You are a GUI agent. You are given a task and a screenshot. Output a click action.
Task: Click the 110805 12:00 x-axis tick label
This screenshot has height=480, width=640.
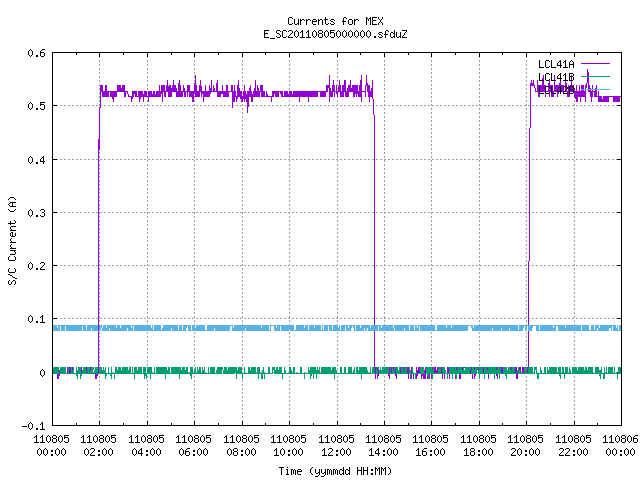point(336,445)
